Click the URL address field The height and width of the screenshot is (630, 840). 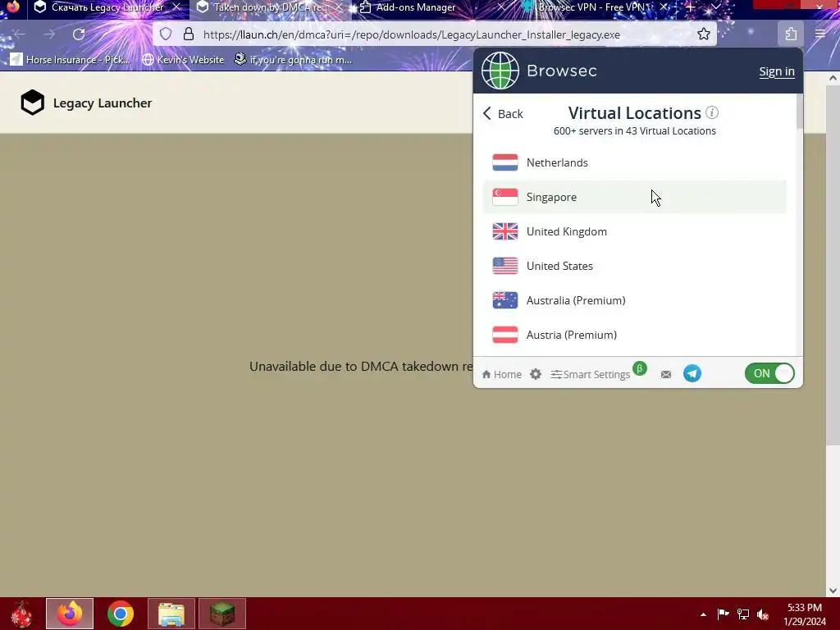click(x=412, y=34)
